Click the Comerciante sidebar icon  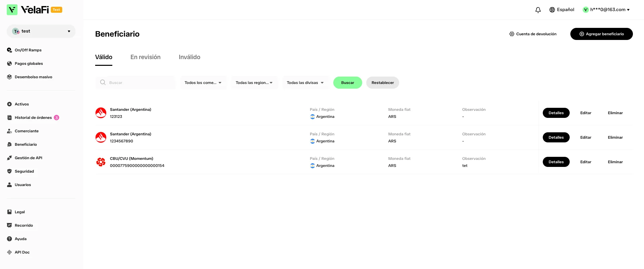pos(9,131)
